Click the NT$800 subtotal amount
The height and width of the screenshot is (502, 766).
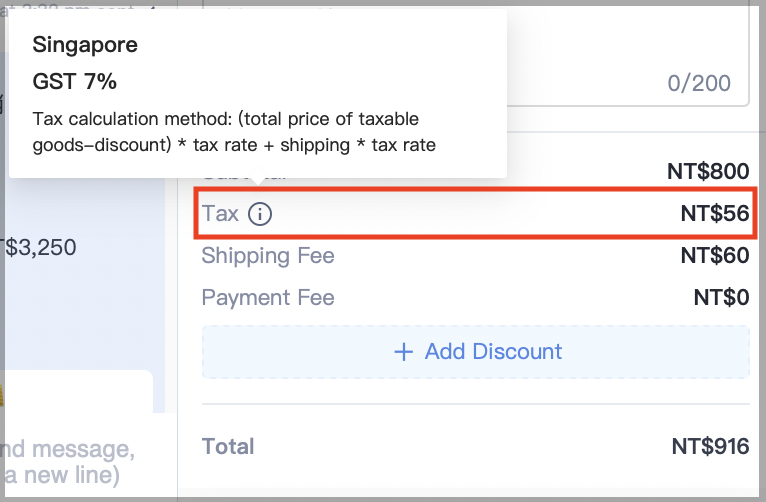point(708,171)
